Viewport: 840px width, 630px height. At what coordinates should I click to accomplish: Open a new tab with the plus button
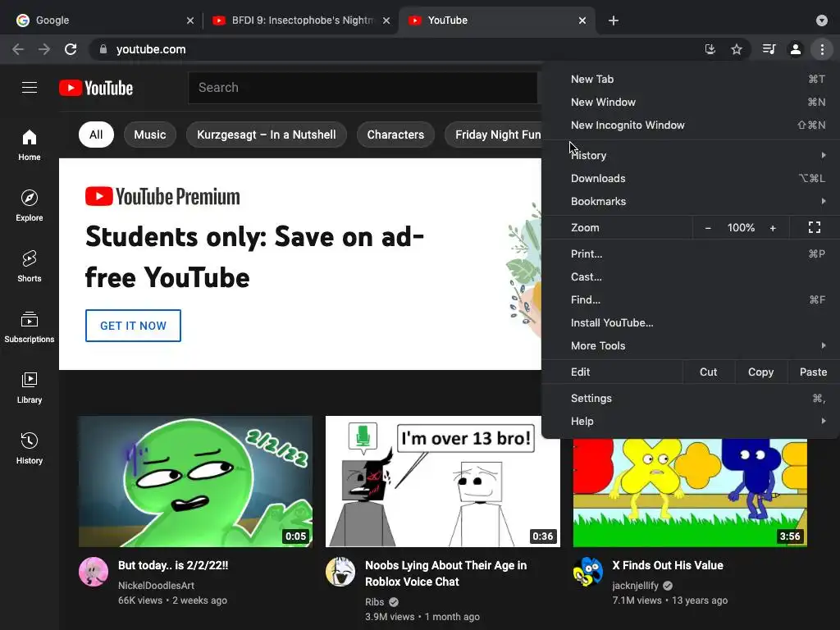[x=614, y=21]
